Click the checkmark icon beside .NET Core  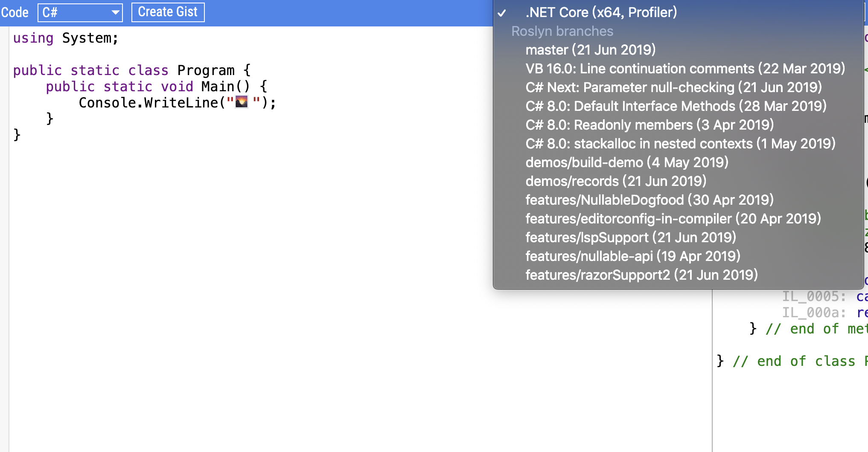(x=502, y=13)
